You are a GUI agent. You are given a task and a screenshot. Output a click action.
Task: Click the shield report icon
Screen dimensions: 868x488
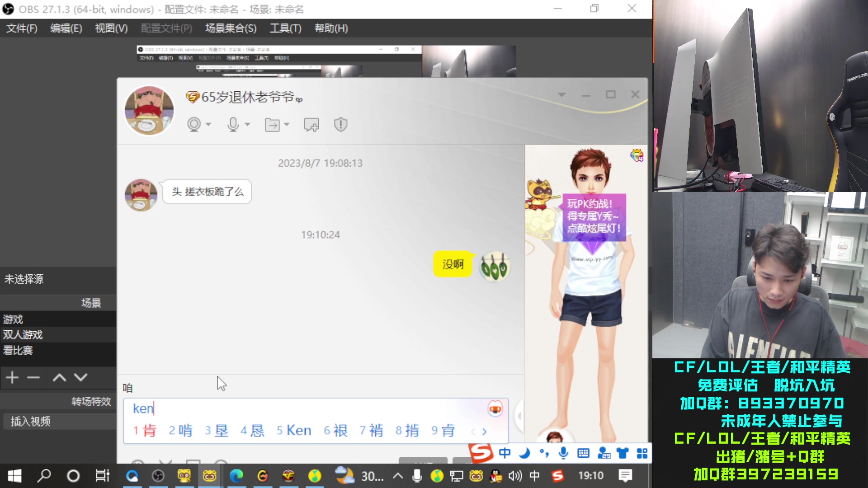[340, 124]
